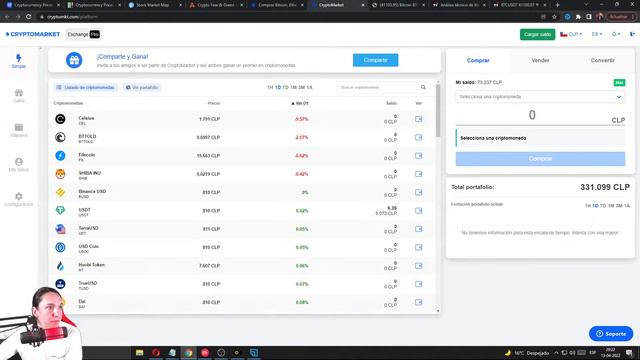The height and width of the screenshot is (360, 640).
Task: Open the Huobi Token row view icon
Action: (418, 266)
